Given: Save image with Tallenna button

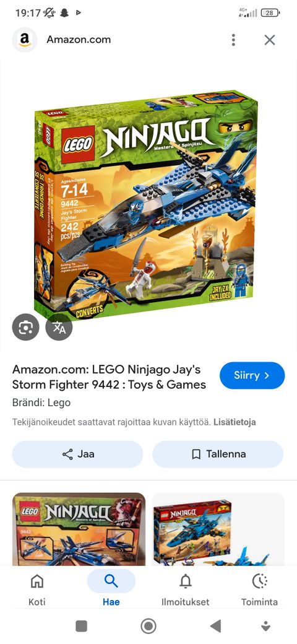Looking at the screenshot, I should click(218, 455).
